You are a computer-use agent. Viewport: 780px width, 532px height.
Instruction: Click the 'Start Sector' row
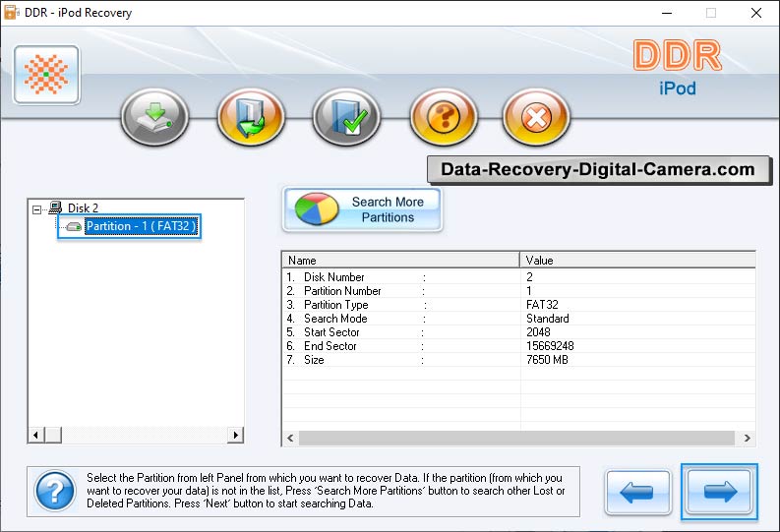[x=518, y=332]
